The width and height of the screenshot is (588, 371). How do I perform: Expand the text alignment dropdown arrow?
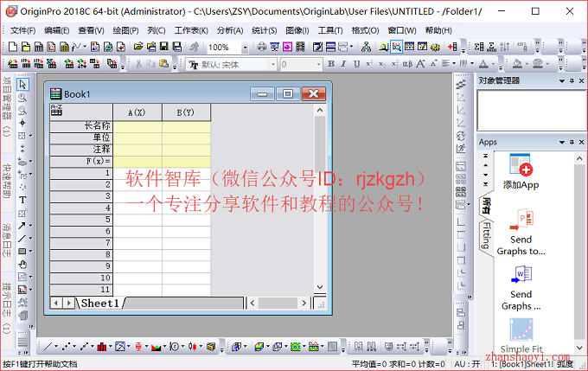pos(454,64)
